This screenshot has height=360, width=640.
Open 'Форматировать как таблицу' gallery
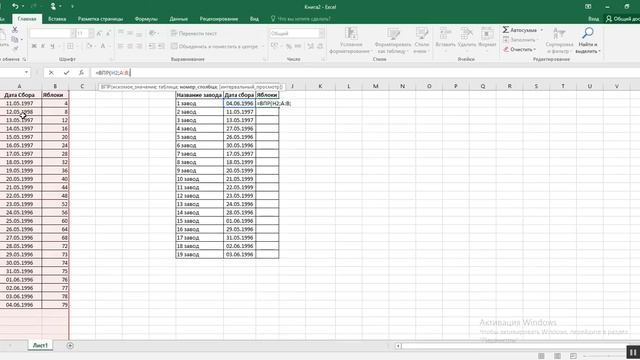pyautogui.click(x=393, y=40)
